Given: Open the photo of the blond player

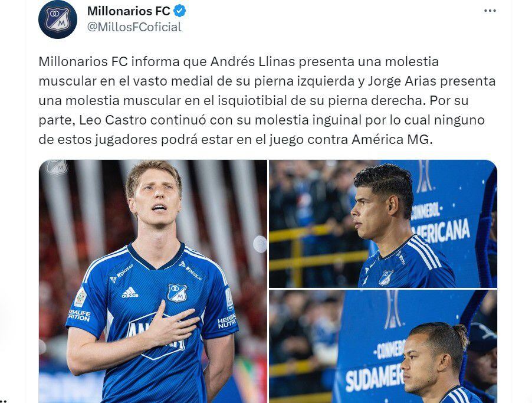Looking at the screenshot, I should [x=153, y=281].
